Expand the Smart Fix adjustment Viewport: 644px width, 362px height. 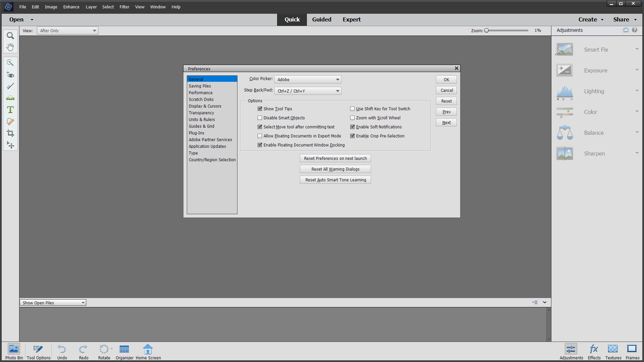(x=637, y=49)
